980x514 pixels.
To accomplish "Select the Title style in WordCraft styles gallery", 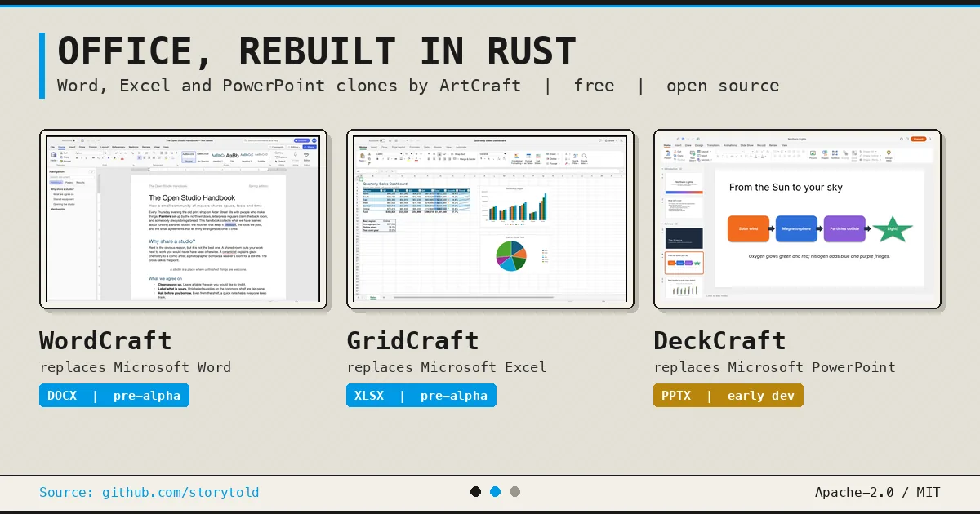I will point(232,157).
